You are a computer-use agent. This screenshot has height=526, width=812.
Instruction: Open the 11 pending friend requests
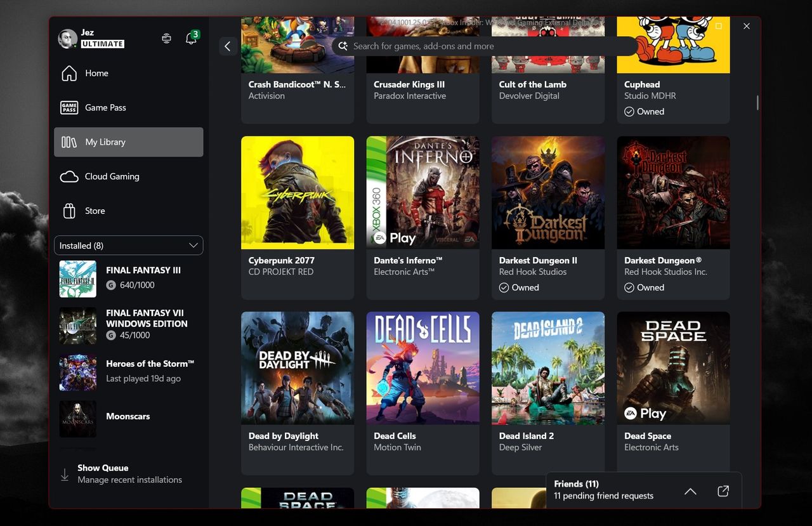[x=603, y=496]
